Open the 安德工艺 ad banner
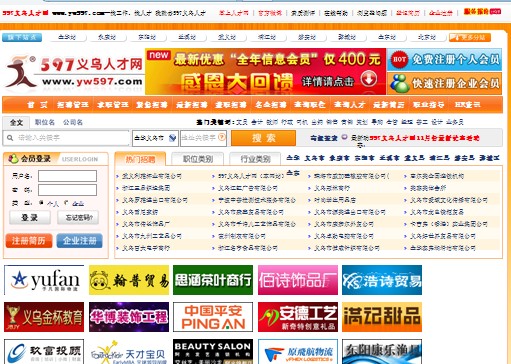The width and height of the screenshot is (511, 364). (298, 317)
